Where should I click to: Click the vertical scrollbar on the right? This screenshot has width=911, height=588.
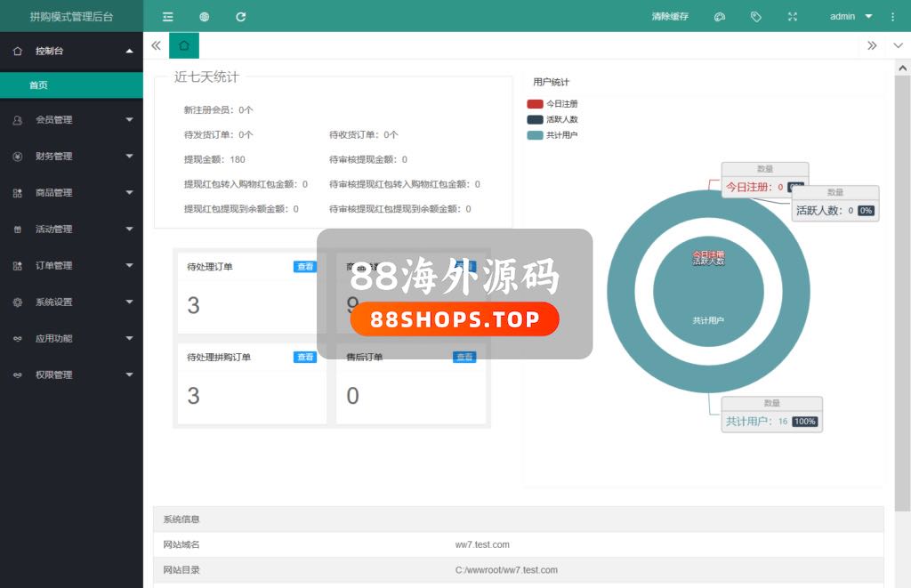pos(902,285)
